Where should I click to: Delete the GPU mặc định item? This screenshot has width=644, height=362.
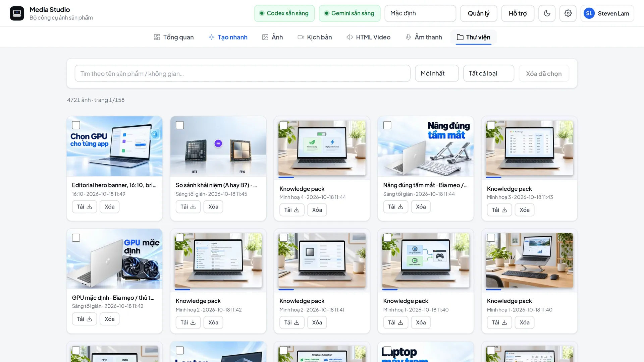tap(110, 319)
